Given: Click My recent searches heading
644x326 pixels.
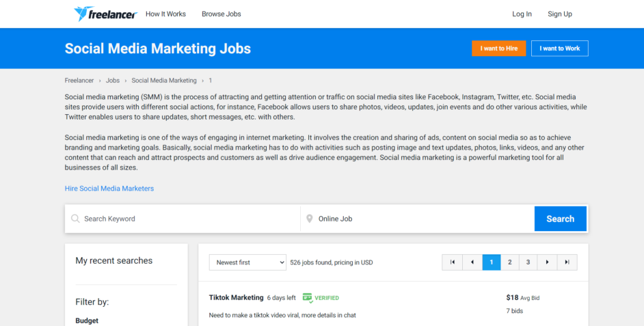Looking at the screenshot, I should pyautogui.click(x=113, y=260).
